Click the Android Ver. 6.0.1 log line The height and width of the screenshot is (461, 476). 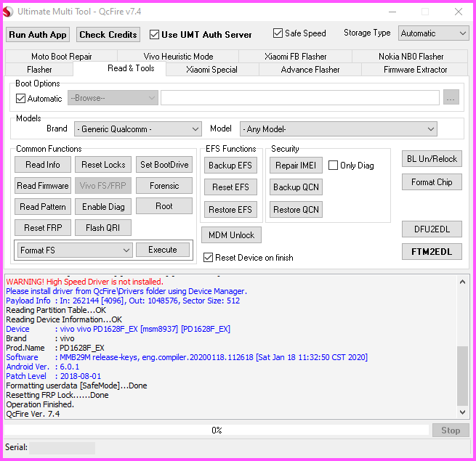(x=42, y=367)
